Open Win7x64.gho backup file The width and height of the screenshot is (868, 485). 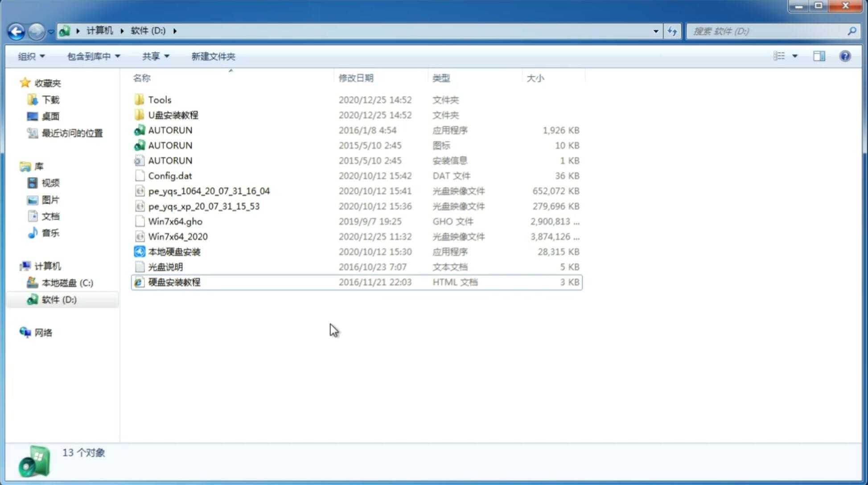tap(175, 221)
